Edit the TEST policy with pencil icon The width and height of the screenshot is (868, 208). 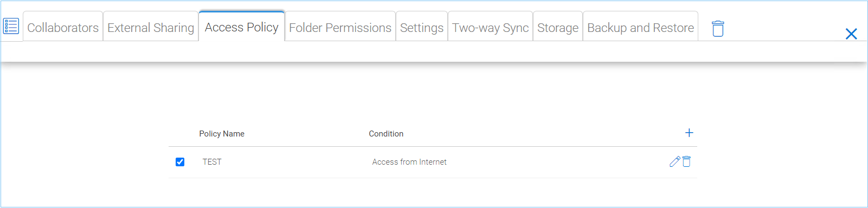(x=675, y=161)
